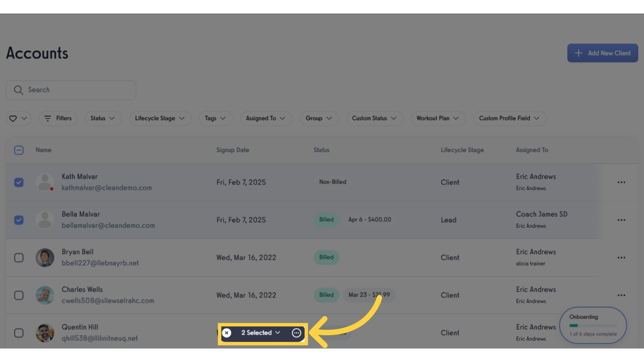Open the 2 Selected dropdown
Screen dimensions: 644x362
point(261,333)
